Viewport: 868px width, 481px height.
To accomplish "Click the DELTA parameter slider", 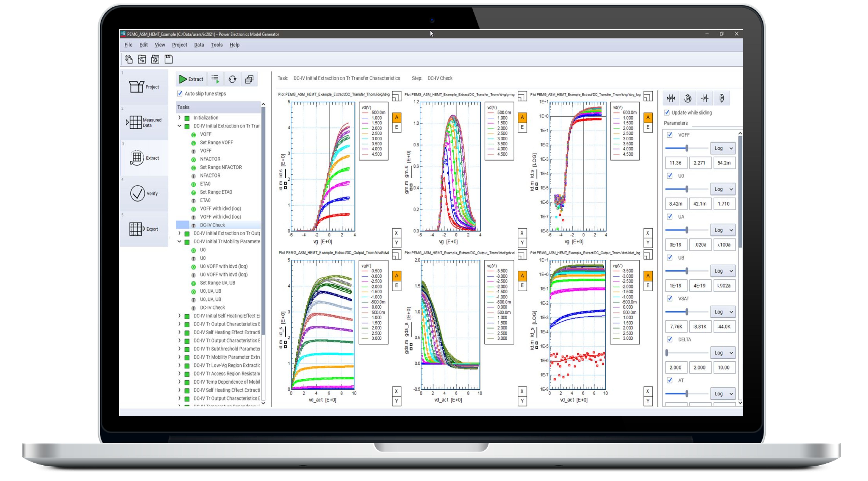I will click(x=687, y=353).
